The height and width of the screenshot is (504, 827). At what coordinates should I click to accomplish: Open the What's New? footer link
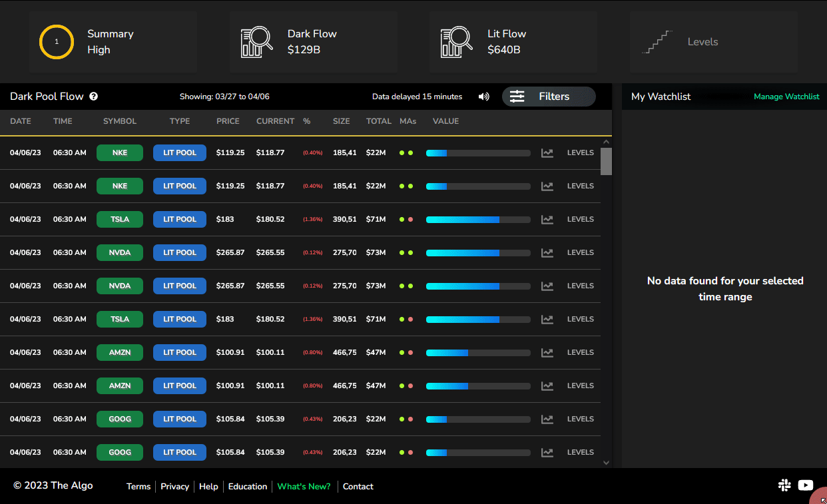(304, 487)
